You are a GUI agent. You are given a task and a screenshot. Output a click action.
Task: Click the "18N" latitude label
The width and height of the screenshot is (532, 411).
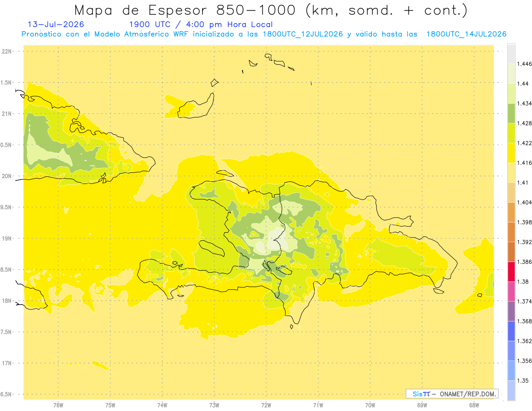[x=7, y=301]
